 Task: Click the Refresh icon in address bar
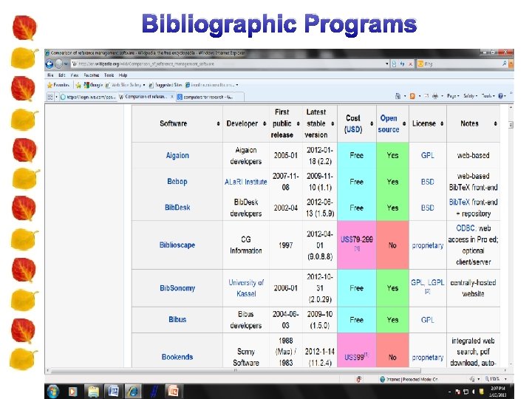pyautogui.click(x=402, y=64)
